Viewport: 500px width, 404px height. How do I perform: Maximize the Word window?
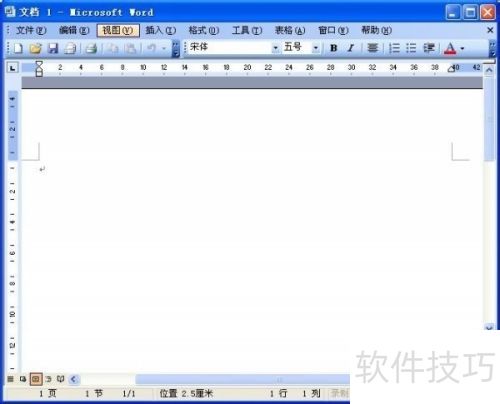470,12
